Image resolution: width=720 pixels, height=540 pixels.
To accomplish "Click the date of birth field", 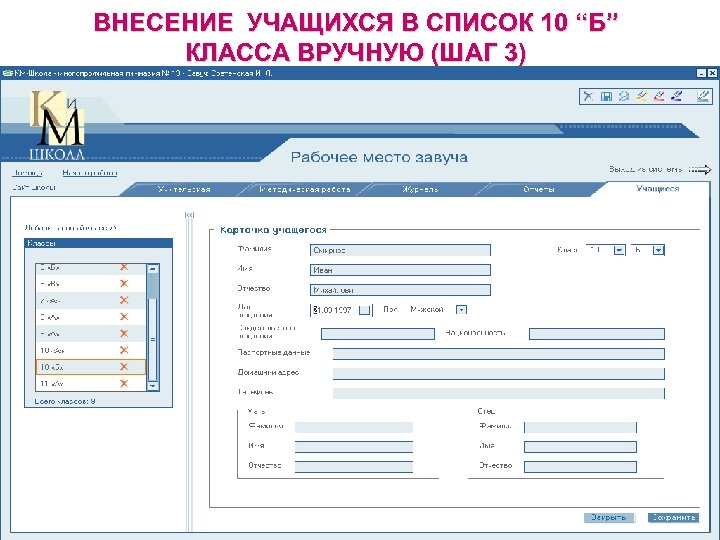I will (x=334, y=310).
